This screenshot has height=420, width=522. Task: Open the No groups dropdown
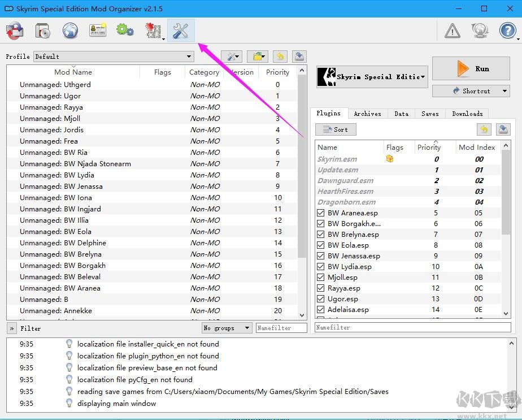click(x=227, y=328)
